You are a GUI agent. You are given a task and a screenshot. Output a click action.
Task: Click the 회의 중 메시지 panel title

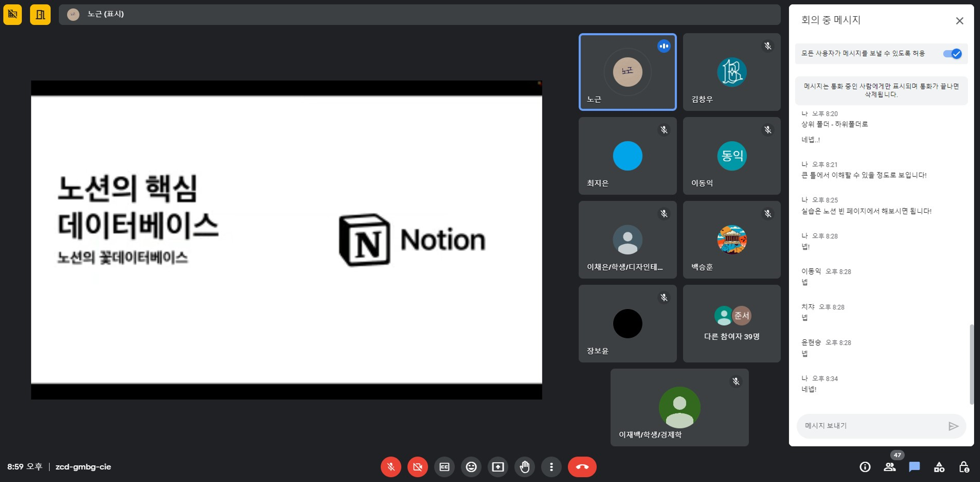(831, 20)
